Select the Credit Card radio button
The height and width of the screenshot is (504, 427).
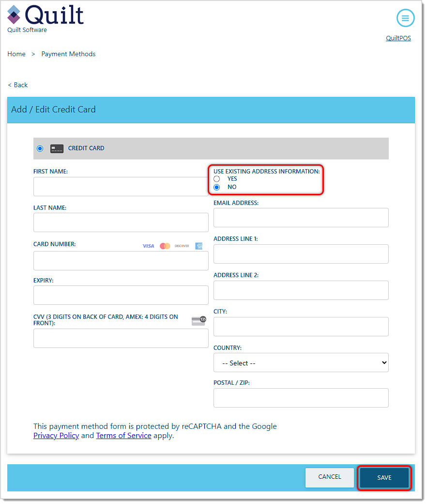pos(40,149)
